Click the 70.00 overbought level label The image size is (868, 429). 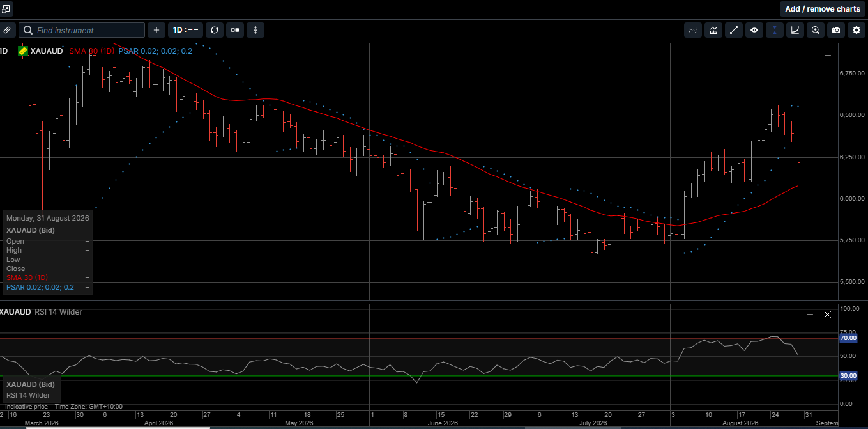(848, 338)
